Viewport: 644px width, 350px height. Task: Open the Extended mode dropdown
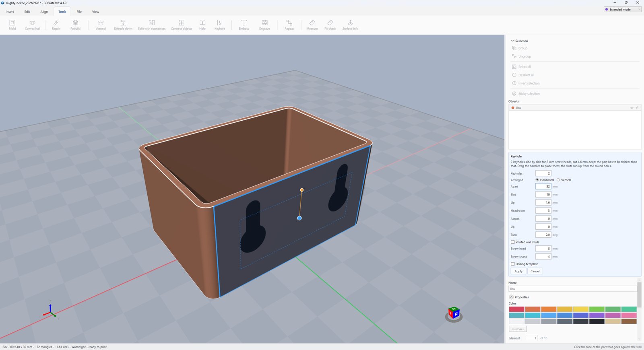coord(622,9)
